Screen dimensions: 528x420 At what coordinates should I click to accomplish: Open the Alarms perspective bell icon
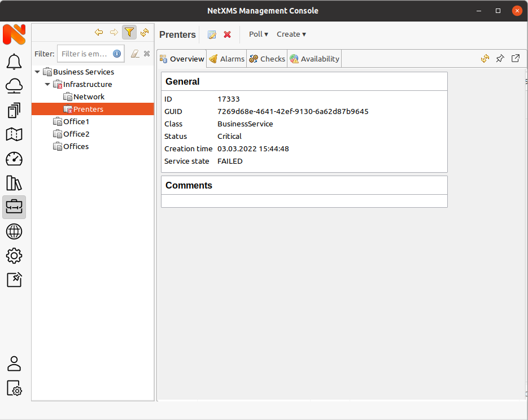tap(14, 62)
